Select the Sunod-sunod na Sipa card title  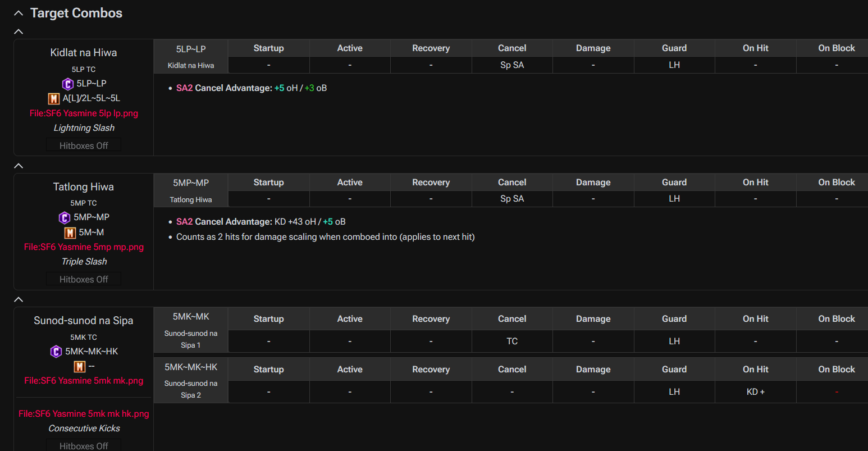84,321
